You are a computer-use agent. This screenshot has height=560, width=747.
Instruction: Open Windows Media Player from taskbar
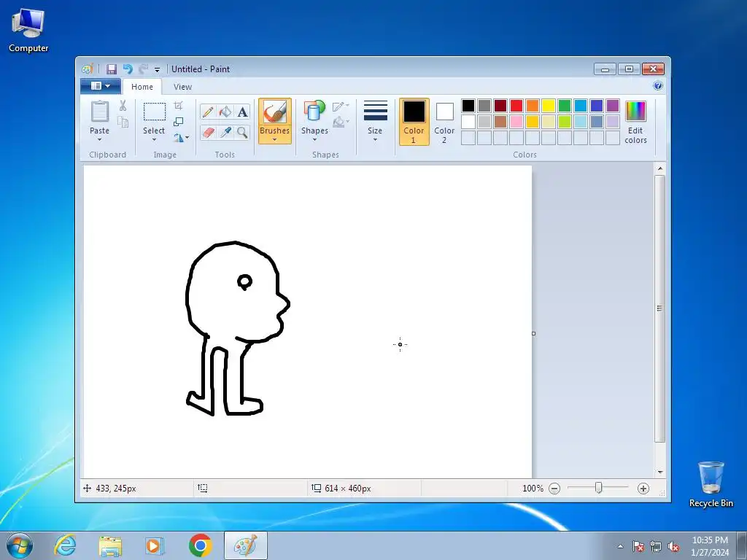pos(155,545)
